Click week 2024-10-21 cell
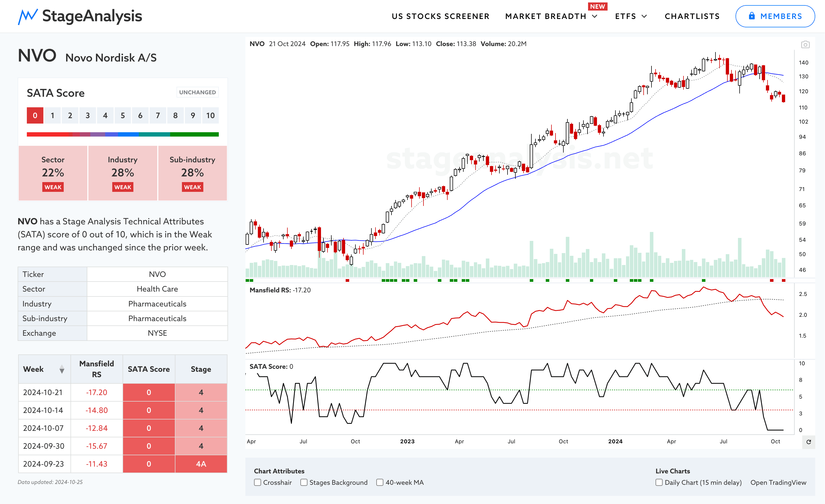 [44, 392]
